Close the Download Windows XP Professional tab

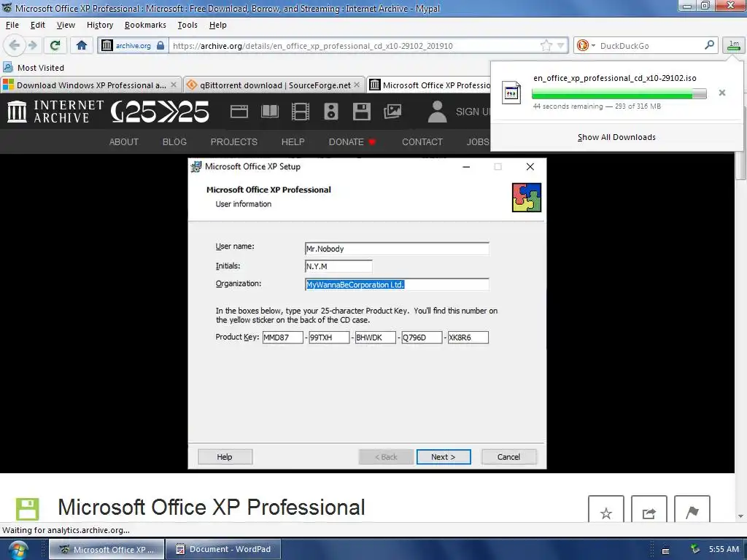coord(174,85)
